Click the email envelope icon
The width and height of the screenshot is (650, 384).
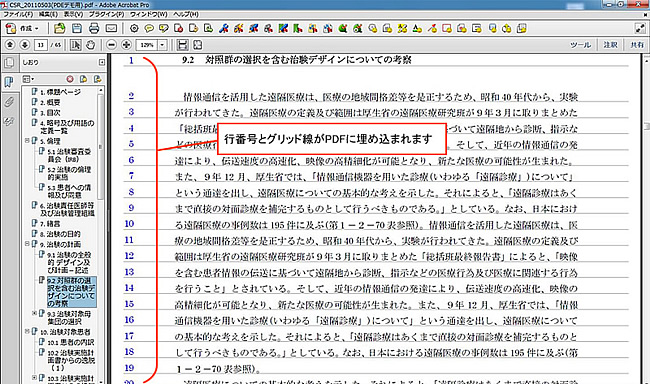point(111,28)
